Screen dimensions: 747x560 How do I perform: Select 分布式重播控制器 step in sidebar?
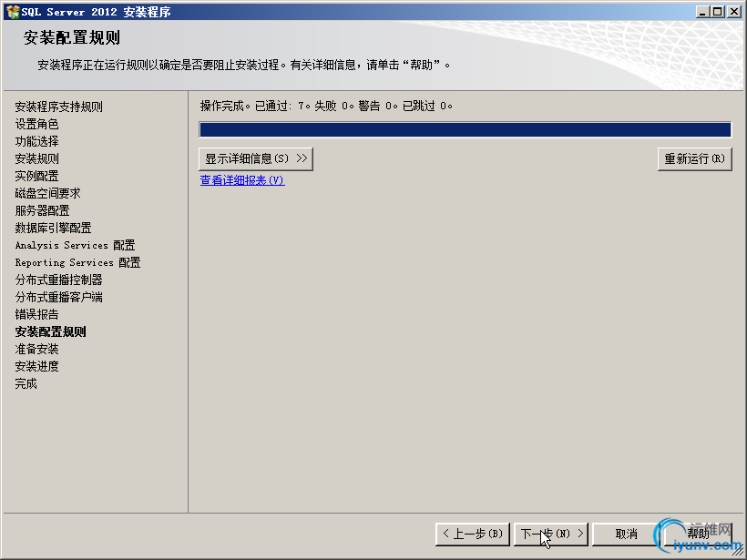click(x=58, y=280)
